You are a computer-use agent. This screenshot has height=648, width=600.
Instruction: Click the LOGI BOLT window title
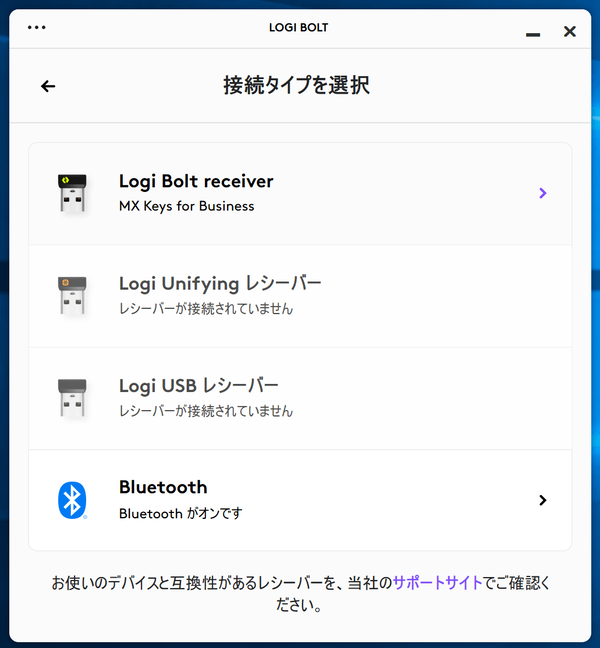[x=298, y=27]
